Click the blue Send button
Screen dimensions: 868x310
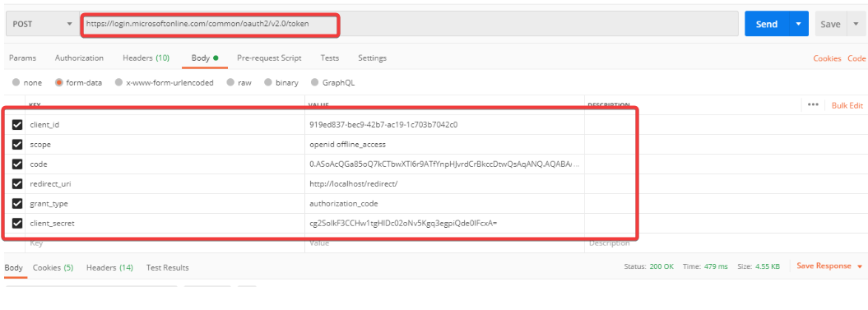pyautogui.click(x=767, y=25)
